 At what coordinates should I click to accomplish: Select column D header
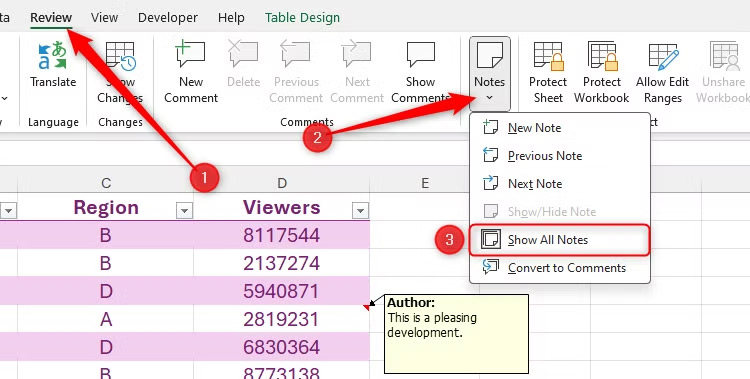tap(282, 183)
